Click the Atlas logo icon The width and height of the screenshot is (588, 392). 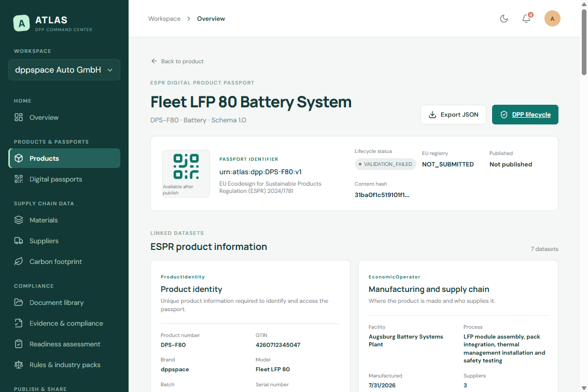[21, 23]
